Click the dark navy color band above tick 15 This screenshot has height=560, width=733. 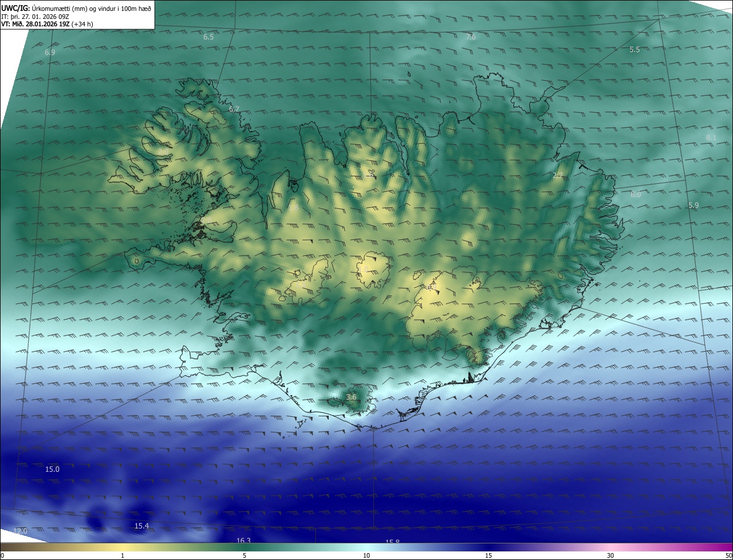[488, 547]
